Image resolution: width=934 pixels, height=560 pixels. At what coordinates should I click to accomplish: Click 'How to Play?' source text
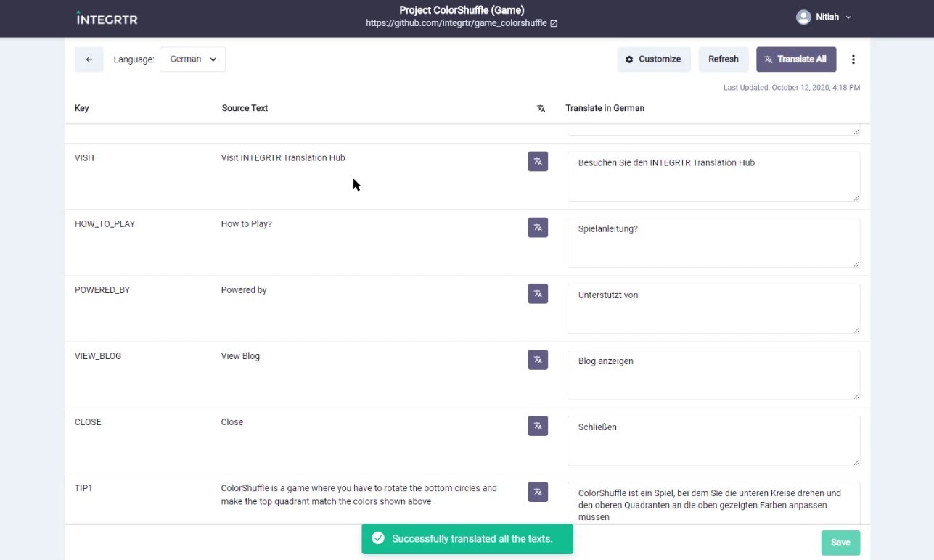point(247,223)
